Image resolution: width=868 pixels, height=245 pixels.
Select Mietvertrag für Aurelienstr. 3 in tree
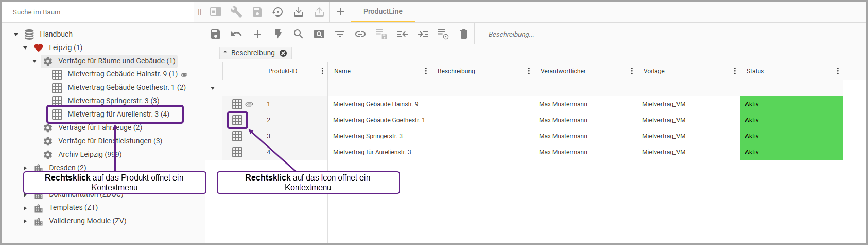pyautogui.click(x=118, y=114)
